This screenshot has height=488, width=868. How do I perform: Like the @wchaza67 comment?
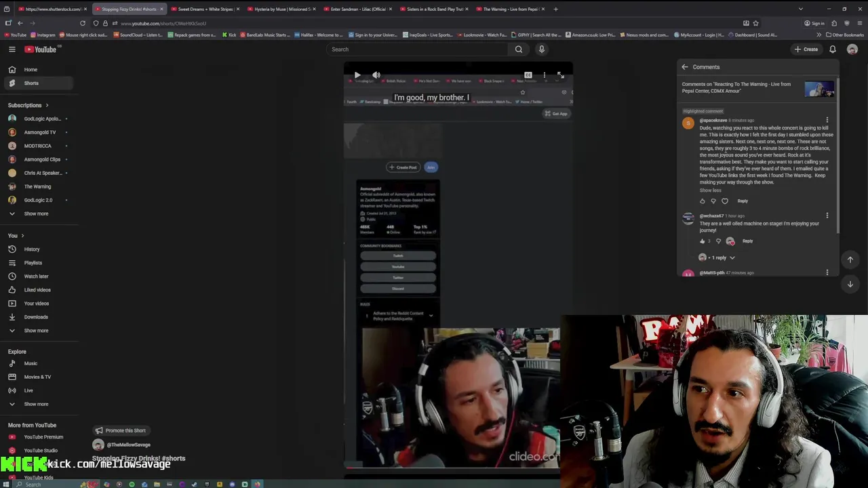pyautogui.click(x=702, y=241)
